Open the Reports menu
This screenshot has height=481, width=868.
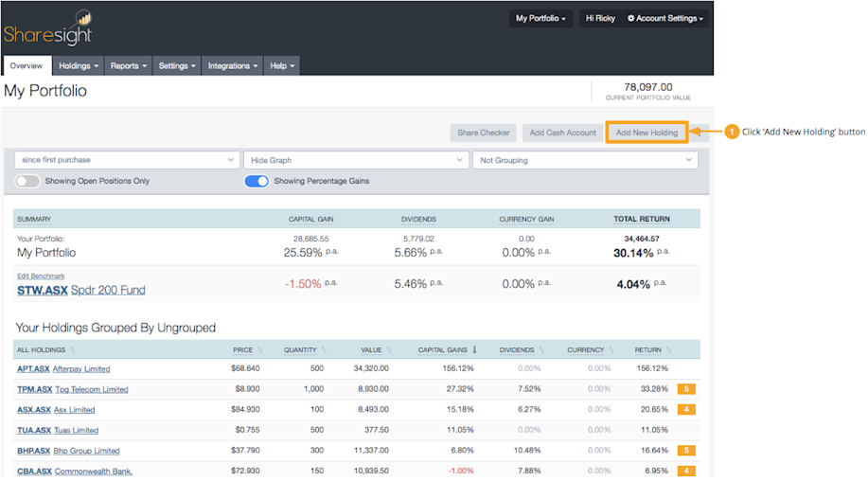[x=129, y=66]
